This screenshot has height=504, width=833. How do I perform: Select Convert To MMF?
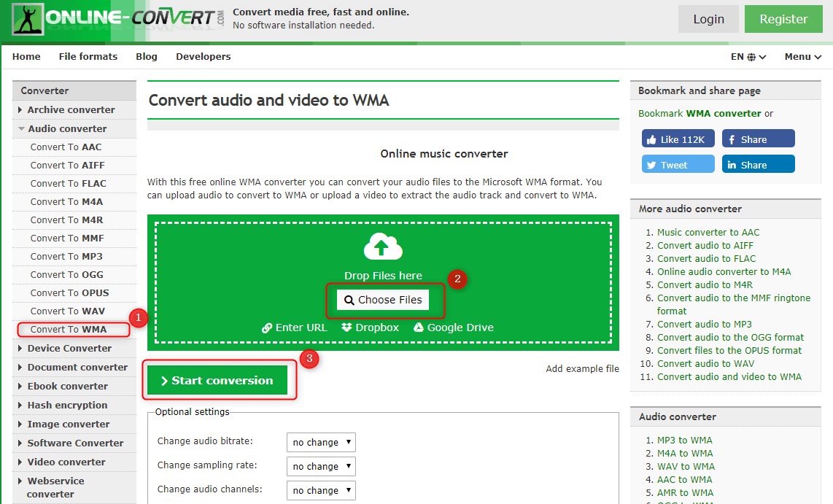67,239
